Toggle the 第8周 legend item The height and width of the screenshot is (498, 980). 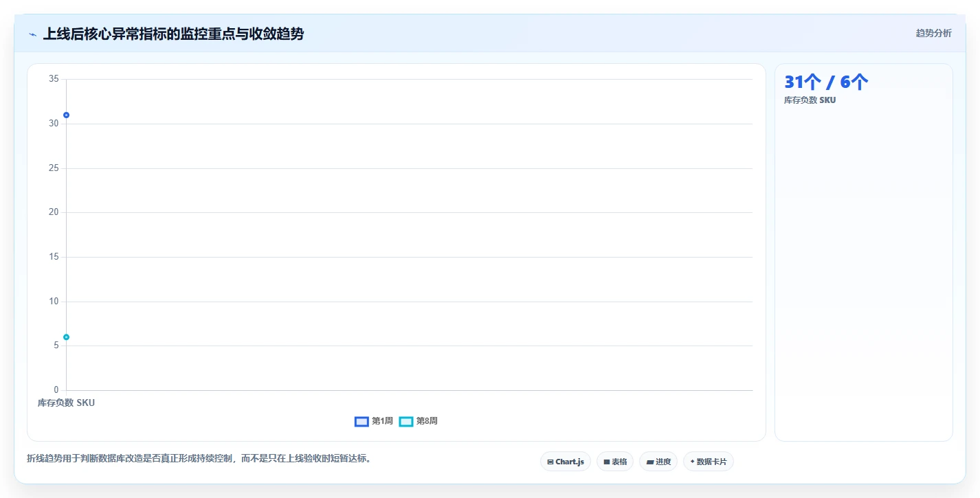419,421
